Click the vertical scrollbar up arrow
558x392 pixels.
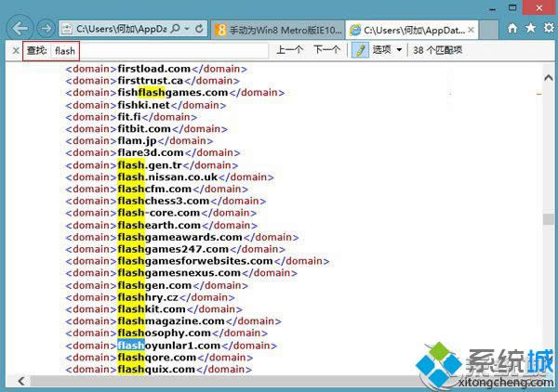point(549,77)
